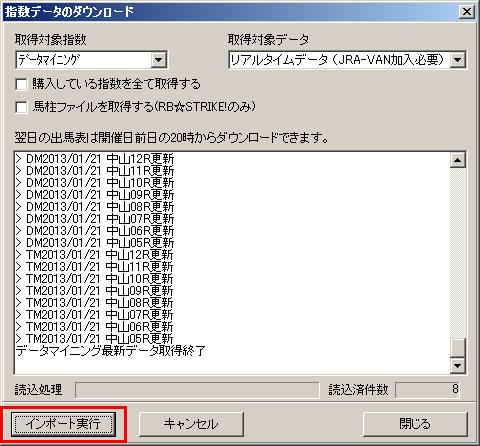Screen dimensions: 480x446
Task: Click the データマイニング最新データ取得終了 log line
Action: coord(111,351)
